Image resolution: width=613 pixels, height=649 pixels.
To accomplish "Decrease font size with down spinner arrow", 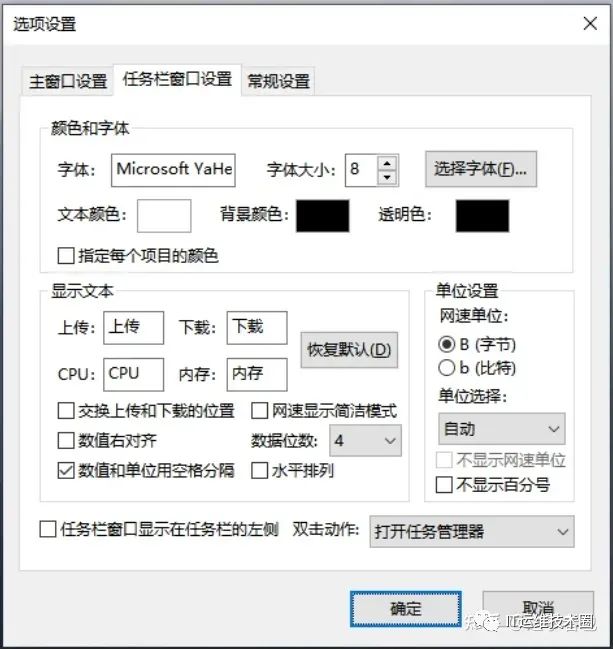I will pyautogui.click(x=387, y=178).
